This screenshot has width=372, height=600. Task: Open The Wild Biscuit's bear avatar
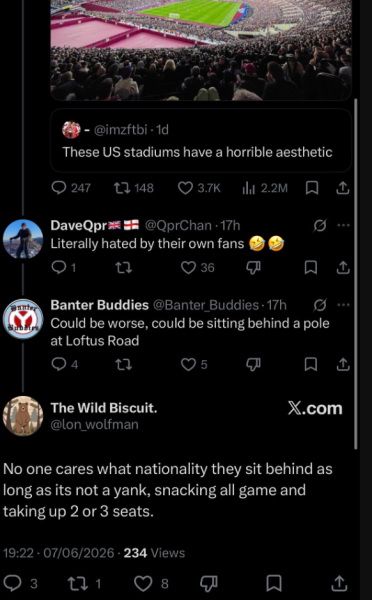click(23, 416)
